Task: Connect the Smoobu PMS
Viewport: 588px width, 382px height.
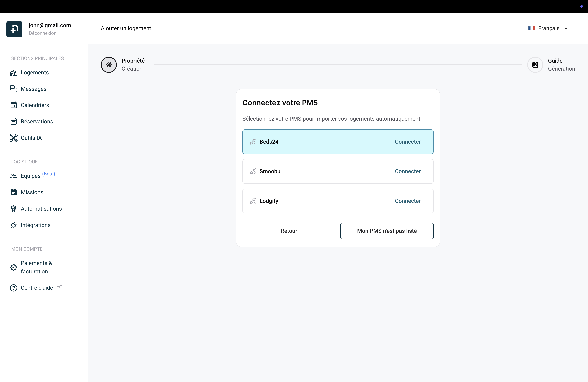Action: coord(408,171)
